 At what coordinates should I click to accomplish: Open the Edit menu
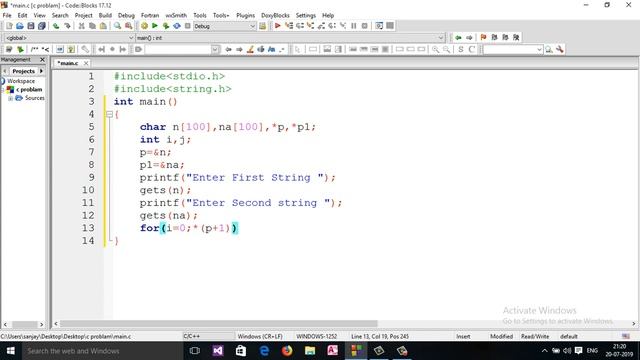coord(22,16)
